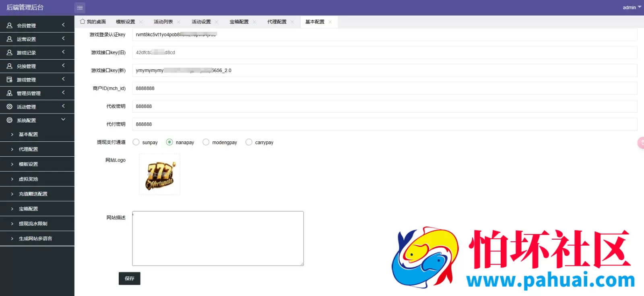Close the 代理配置 tab

coord(292,22)
